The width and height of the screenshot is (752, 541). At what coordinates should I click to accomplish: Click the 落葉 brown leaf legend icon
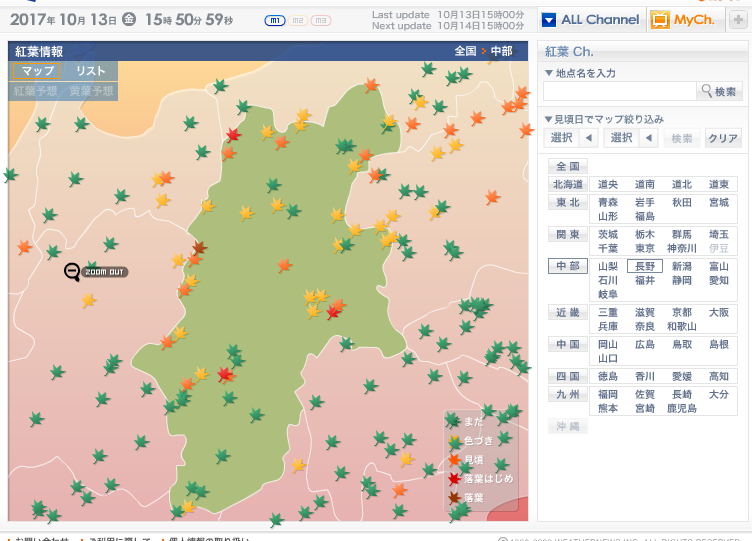(x=454, y=498)
